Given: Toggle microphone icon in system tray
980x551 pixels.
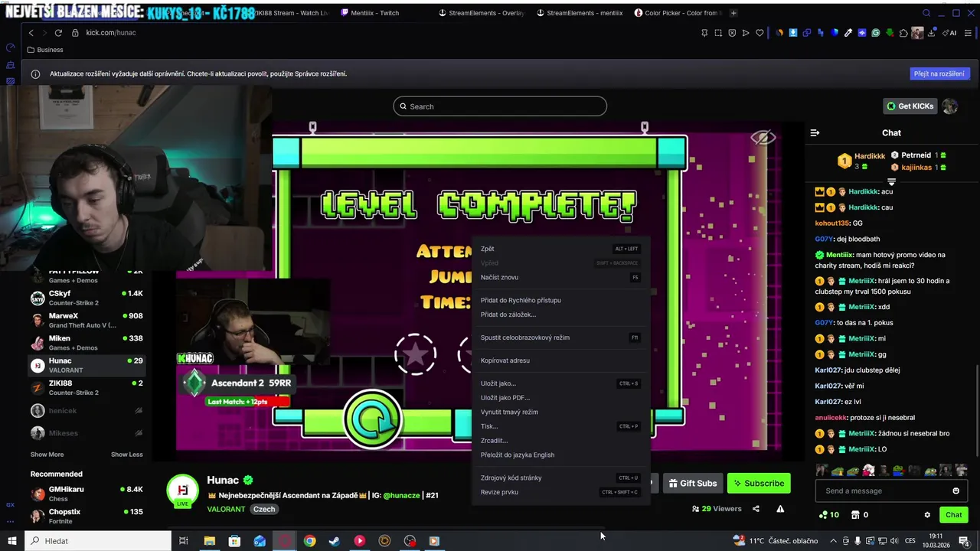Looking at the screenshot, I should click(858, 541).
